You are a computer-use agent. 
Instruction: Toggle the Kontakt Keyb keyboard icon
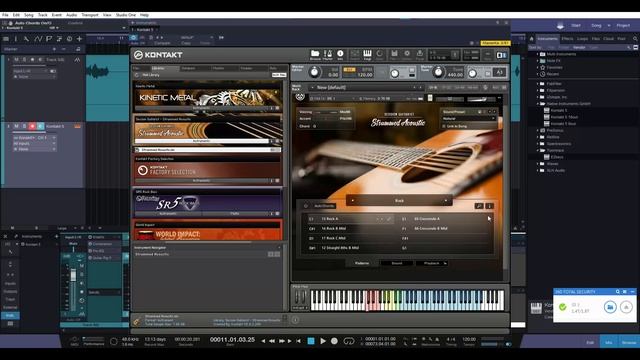(367, 55)
